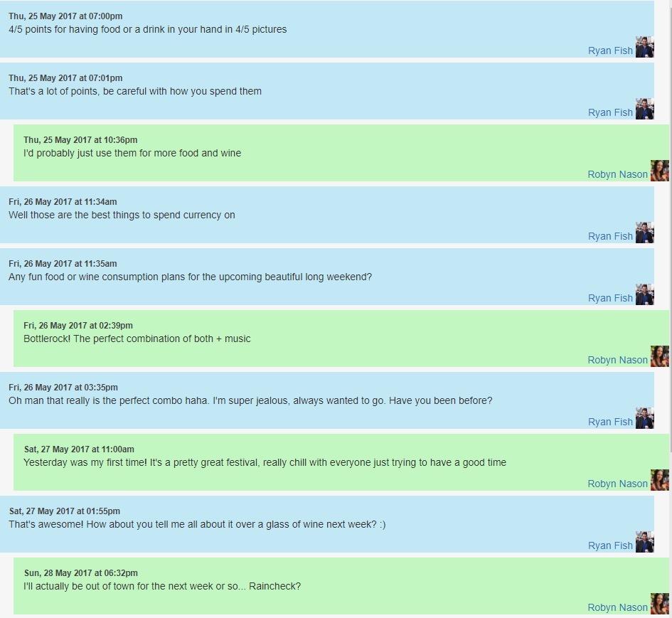Click Ryan Fish's avatar on the 11:34am message

tap(644, 233)
